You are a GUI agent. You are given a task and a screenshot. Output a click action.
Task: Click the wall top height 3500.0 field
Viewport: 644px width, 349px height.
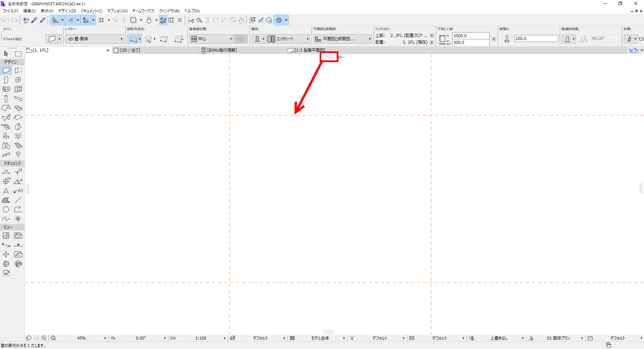(471, 36)
